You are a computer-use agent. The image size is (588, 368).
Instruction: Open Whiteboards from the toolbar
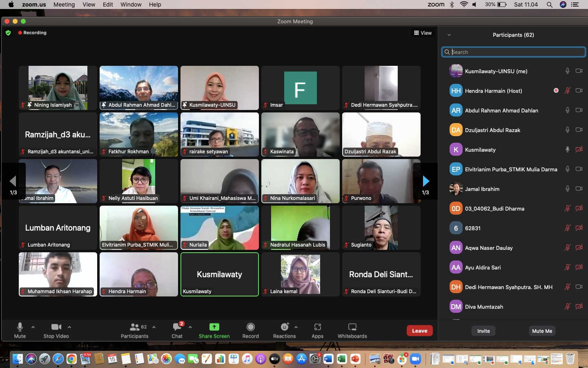(352, 327)
